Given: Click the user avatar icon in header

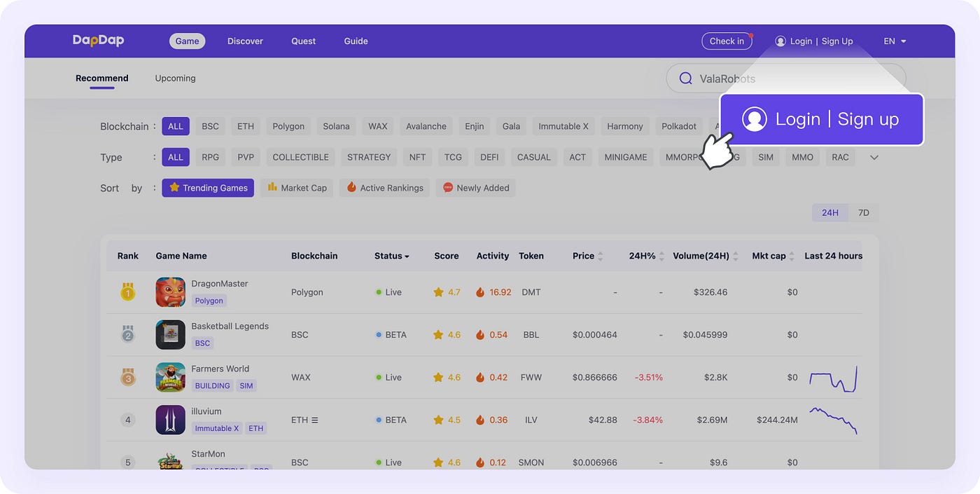Looking at the screenshot, I should [x=780, y=41].
